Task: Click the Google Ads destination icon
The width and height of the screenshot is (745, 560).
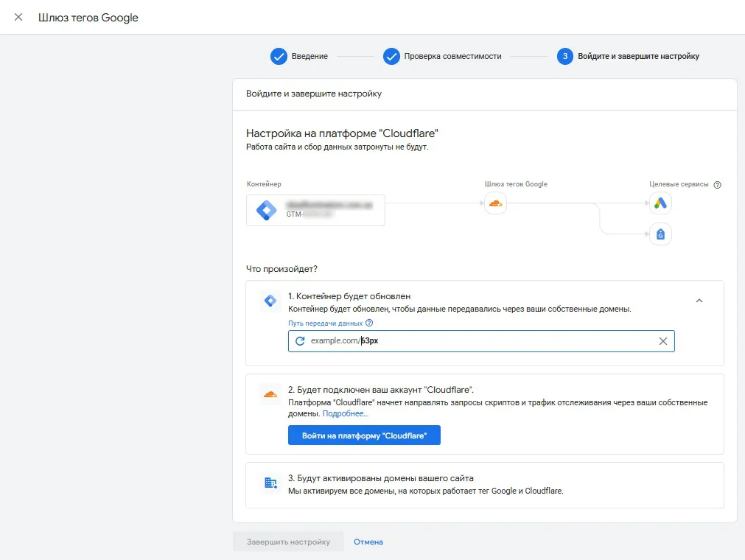Action: (x=660, y=203)
